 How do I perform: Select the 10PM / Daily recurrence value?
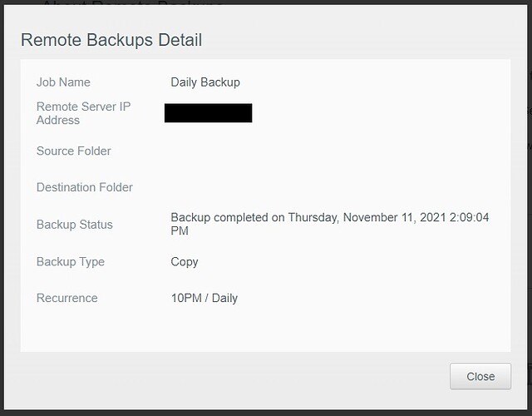(x=204, y=298)
